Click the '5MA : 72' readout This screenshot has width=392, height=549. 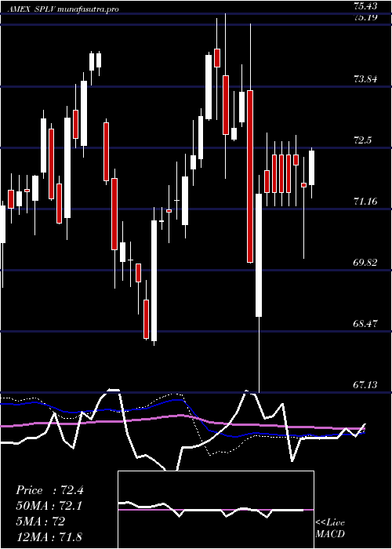[x=40, y=522]
